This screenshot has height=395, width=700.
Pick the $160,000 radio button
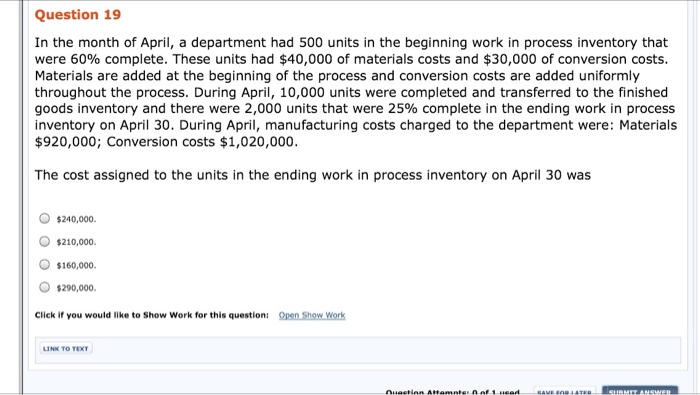pos(44,265)
